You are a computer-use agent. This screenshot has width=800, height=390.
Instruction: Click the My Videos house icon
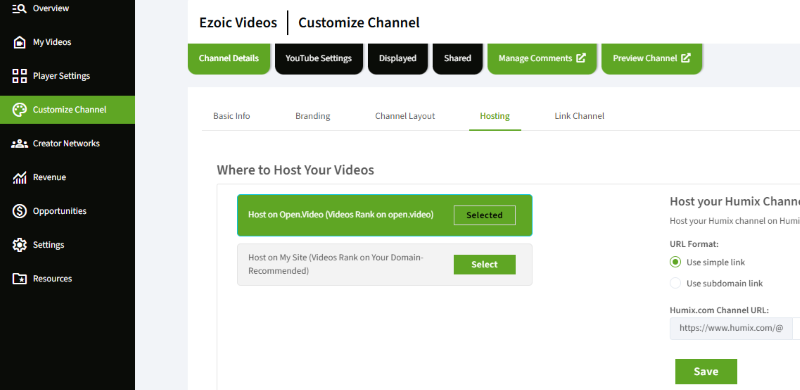coord(19,42)
